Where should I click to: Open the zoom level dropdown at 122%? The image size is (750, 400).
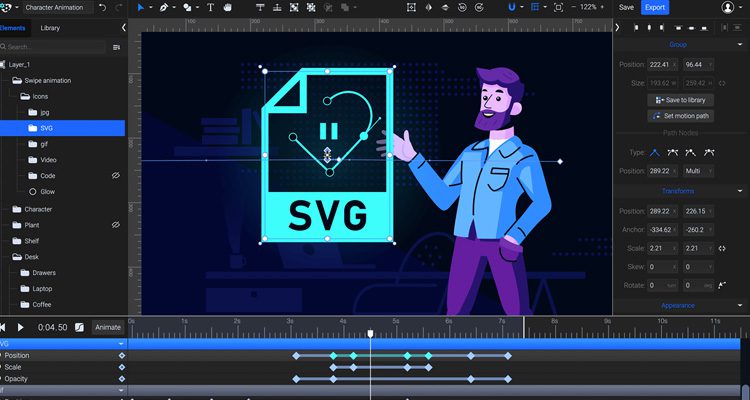click(589, 7)
